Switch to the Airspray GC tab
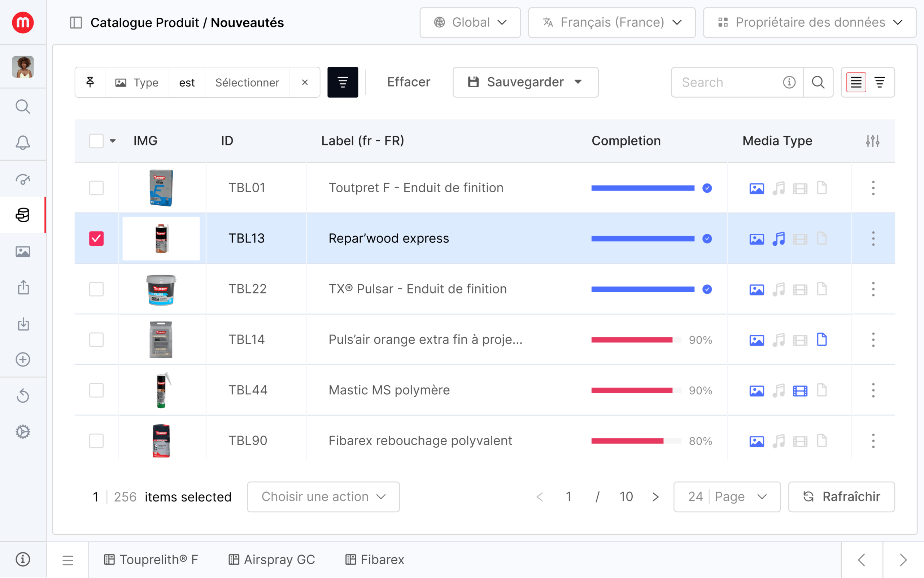Viewport: 924px width, 578px height. coord(272,560)
